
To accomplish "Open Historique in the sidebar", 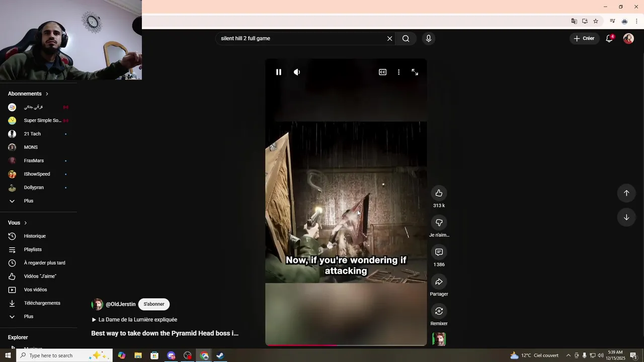I will pyautogui.click(x=38, y=236).
